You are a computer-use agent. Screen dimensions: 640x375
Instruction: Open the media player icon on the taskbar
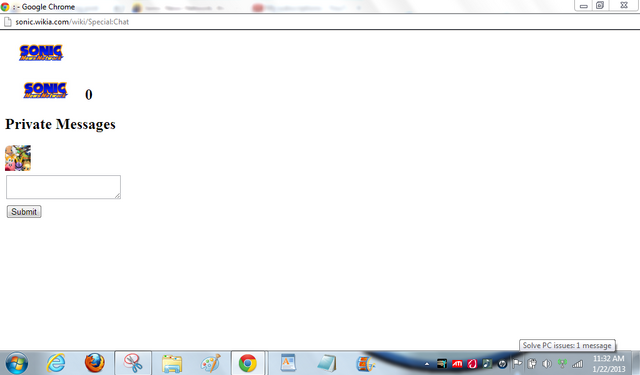[365, 363]
